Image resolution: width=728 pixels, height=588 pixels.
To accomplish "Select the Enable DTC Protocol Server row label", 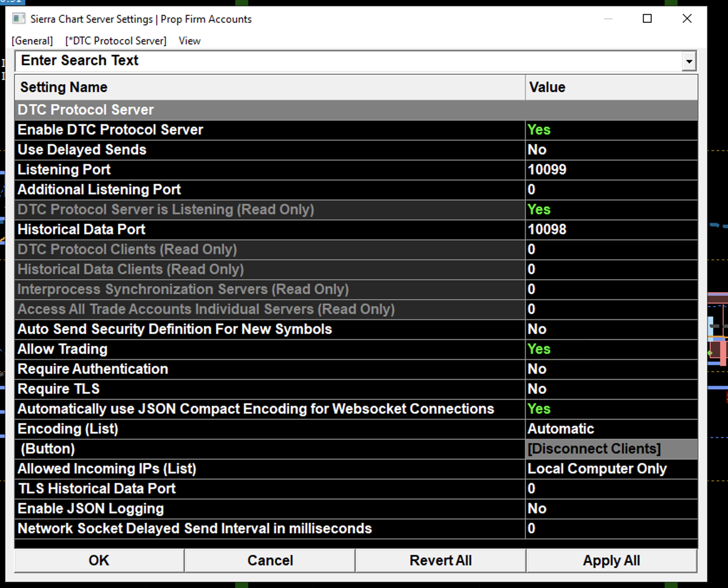I will point(110,130).
